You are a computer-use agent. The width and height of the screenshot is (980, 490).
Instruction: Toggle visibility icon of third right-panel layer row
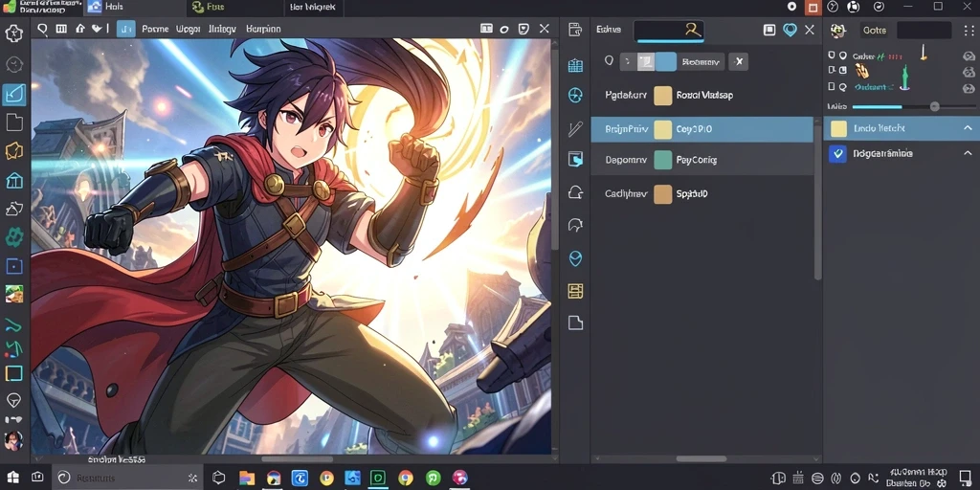(x=969, y=87)
